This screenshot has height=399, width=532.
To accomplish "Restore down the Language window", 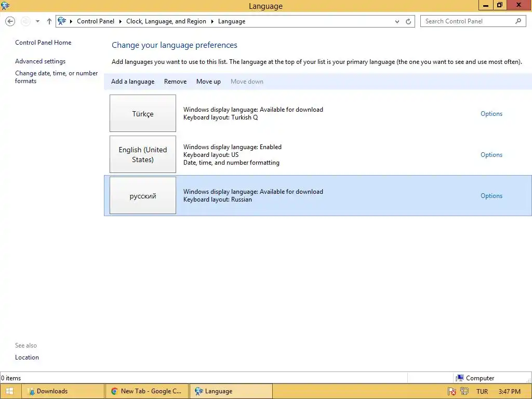I will (499, 5).
